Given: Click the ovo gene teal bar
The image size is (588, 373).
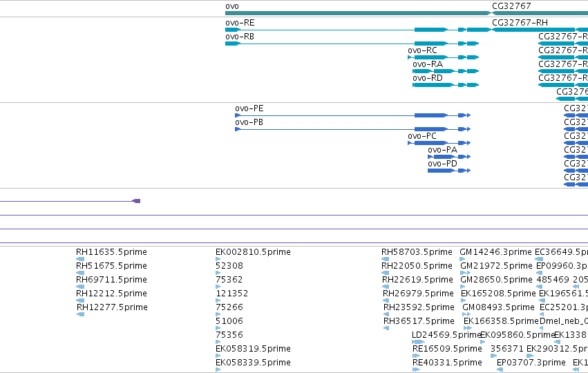Looking at the screenshot, I should coord(358,13).
